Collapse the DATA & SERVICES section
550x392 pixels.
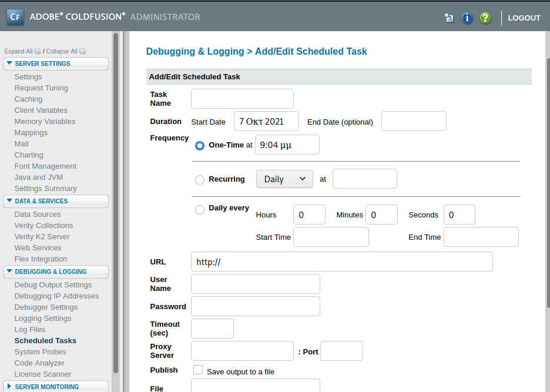coord(56,201)
